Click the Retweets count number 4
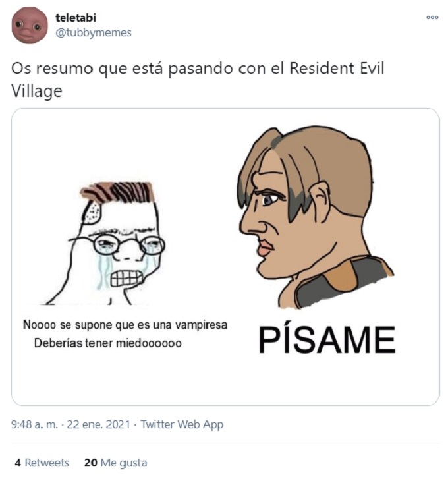This screenshot has width=448, height=479. tap(18, 463)
